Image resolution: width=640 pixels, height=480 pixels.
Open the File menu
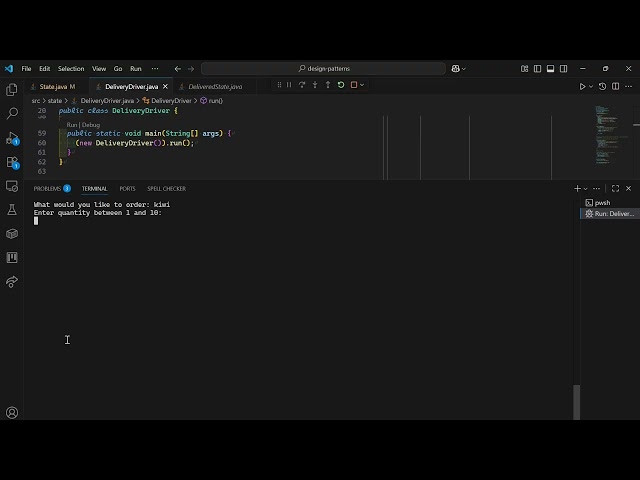pyautogui.click(x=26, y=69)
